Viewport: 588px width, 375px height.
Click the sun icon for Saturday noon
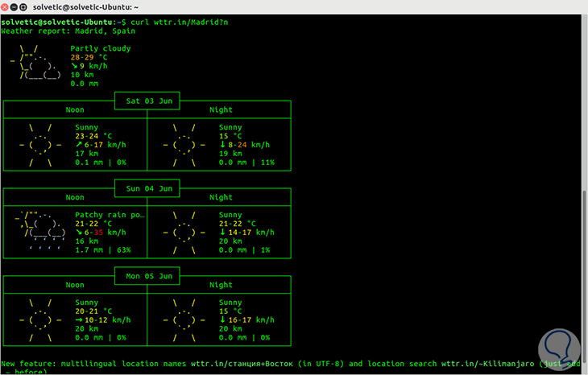[40, 145]
